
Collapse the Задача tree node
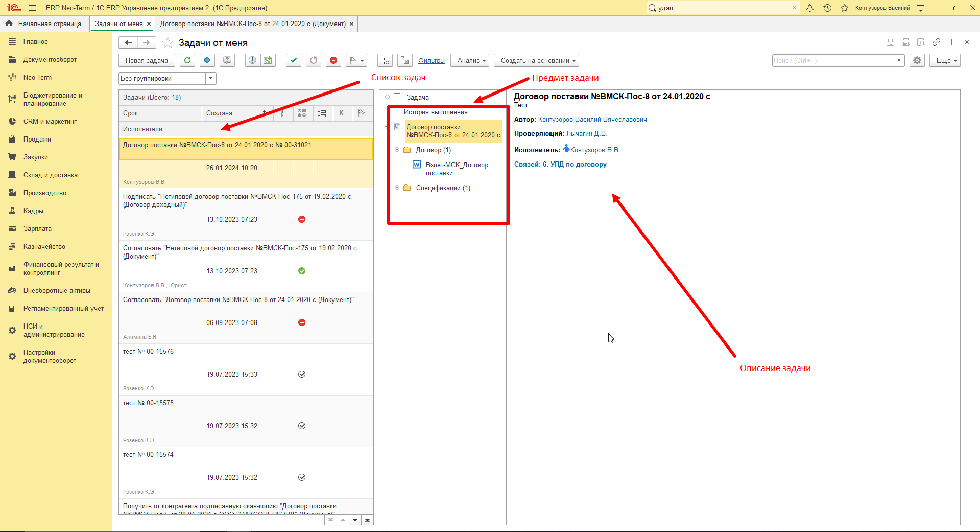click(x=387, y=97)
